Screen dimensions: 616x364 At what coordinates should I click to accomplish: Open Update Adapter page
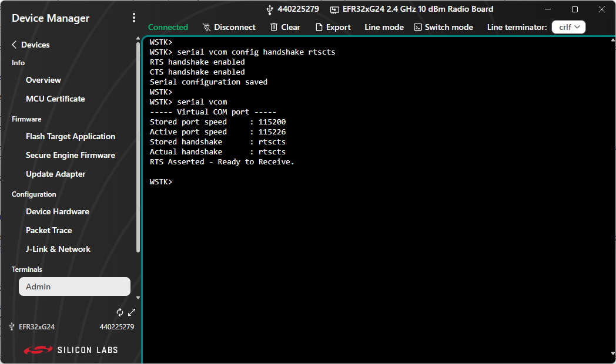coord(55,174)
